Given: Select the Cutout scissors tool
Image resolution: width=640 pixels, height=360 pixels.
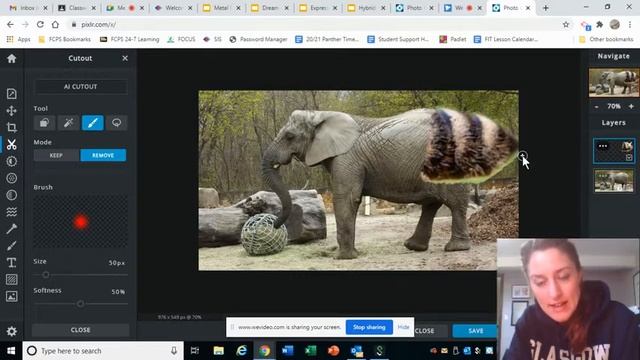Looking at the screenshot, I should (x=11, y=144).
